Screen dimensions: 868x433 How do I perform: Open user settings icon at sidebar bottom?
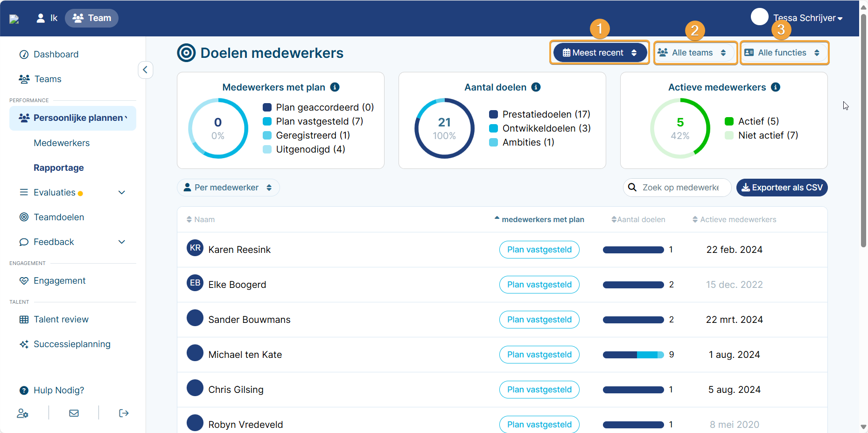[22, 413]
